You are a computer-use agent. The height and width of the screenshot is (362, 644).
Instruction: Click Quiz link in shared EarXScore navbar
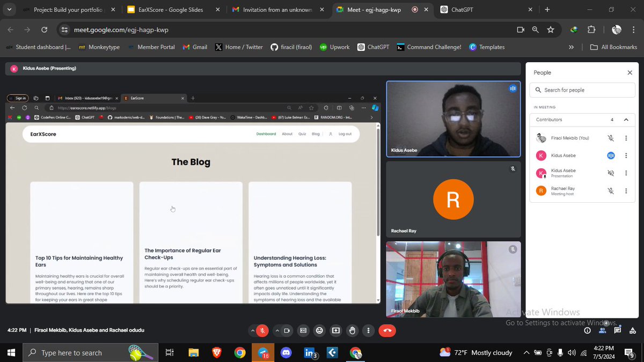coord(302,134)
